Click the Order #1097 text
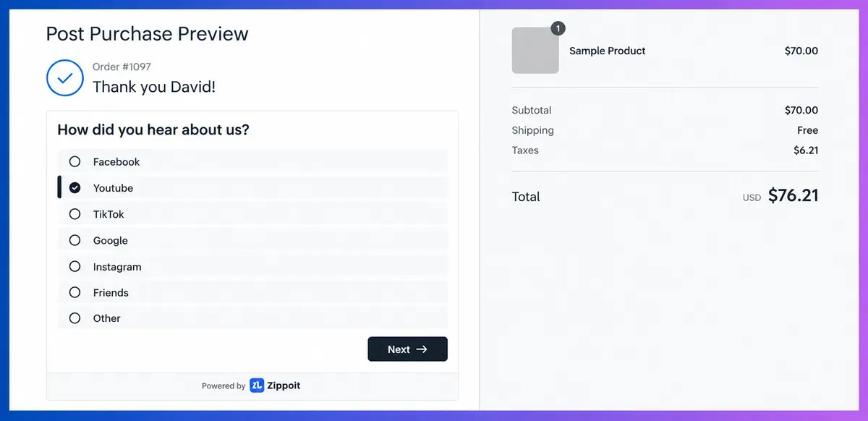The height and width of the screenshot is (421, 868). [122, 67]
